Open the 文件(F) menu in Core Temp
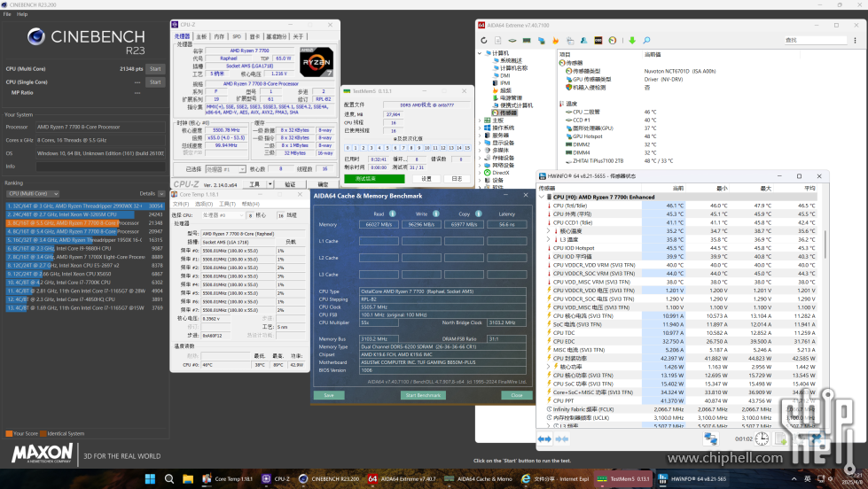This screenshot has height=489, width=868. 181,204
